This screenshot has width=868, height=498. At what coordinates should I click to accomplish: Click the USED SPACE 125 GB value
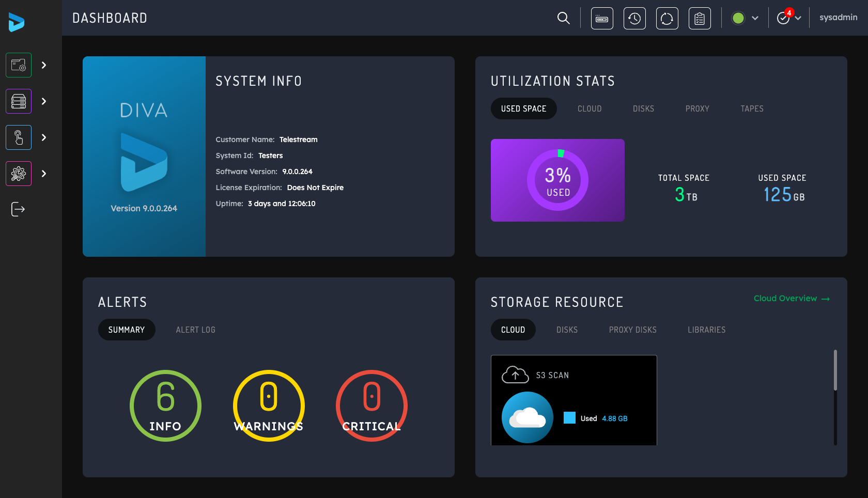pyautogui.click(x=784, y=195)
